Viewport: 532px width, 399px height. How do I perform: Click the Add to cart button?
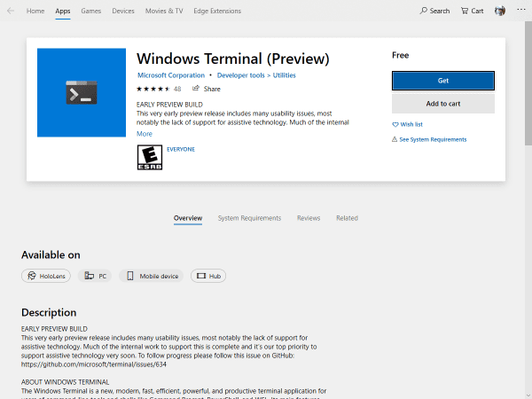point(442,103)
